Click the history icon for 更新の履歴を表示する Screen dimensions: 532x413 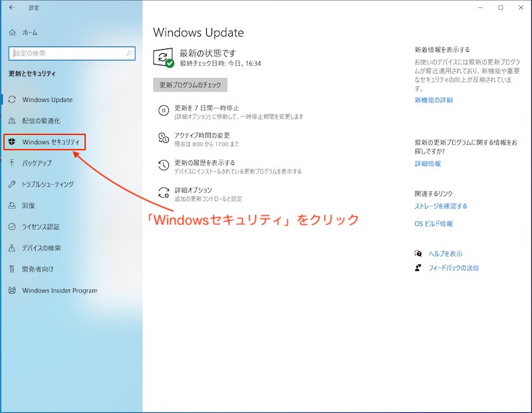pos(164,166)
